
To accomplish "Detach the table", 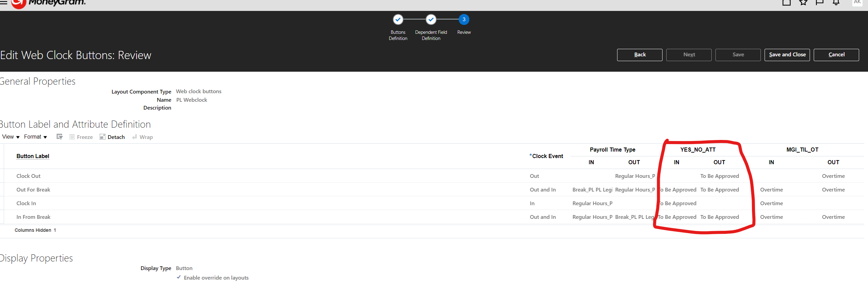I will [112, 137].
